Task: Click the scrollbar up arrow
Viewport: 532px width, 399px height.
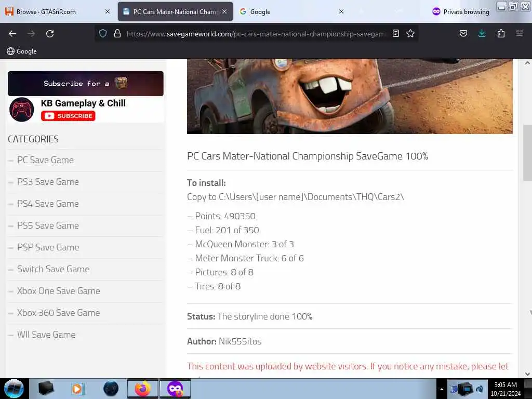Action: click(527, 63)
